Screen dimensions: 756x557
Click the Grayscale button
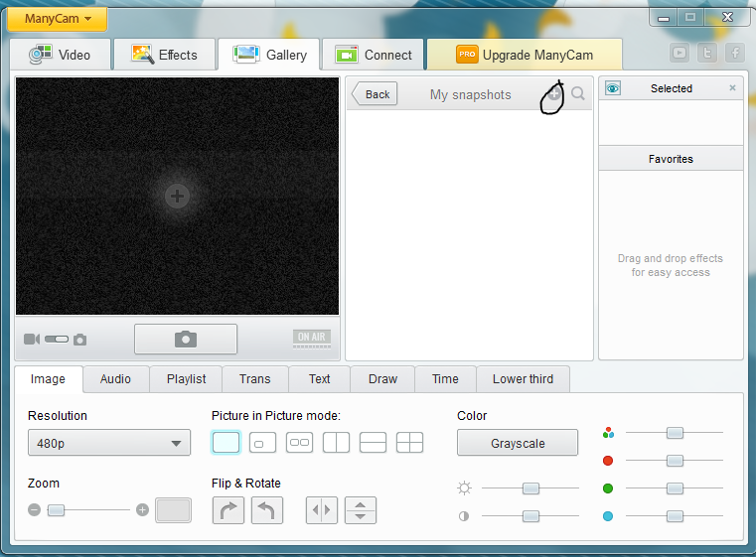pos(518,443)
